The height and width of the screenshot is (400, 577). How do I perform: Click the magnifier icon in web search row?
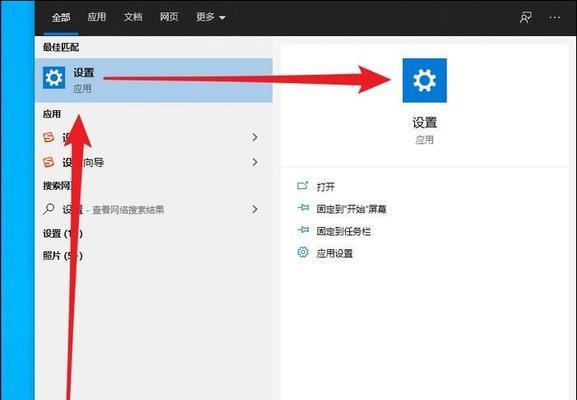coord(49,209)
